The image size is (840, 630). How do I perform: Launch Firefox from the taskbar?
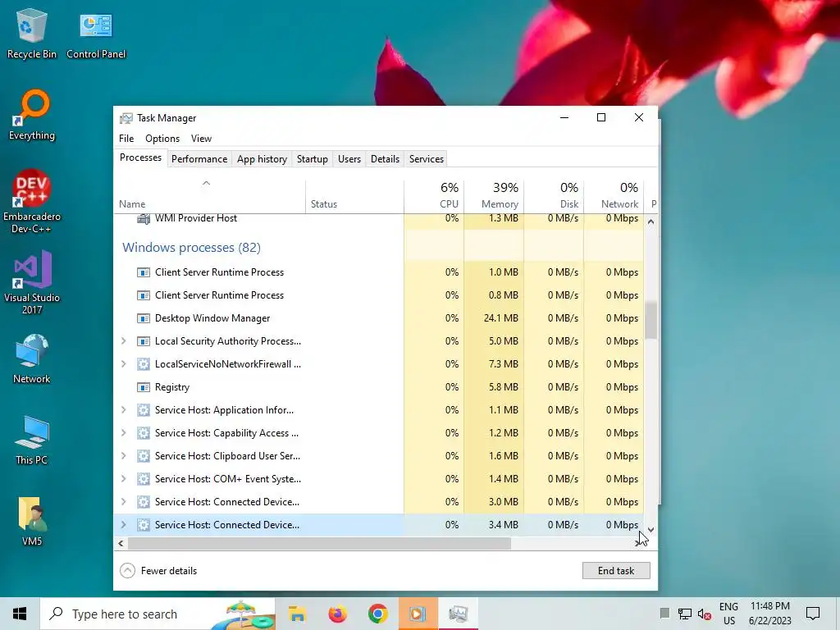pyautogui.click(x=337, y=614)
